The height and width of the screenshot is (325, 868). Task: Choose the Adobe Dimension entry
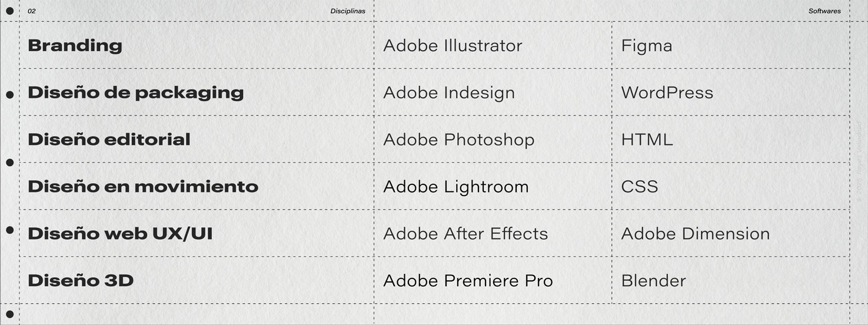[x=695, y=234]
